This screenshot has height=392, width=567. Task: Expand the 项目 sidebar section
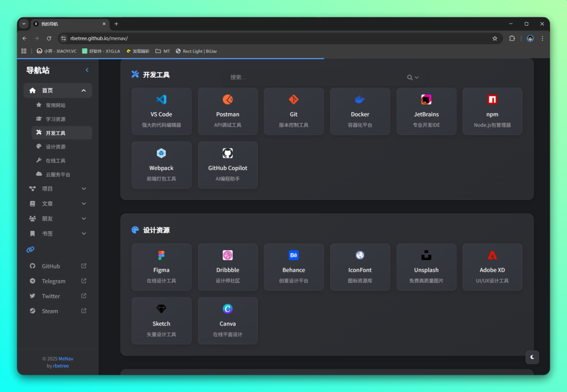pos(57,189)
